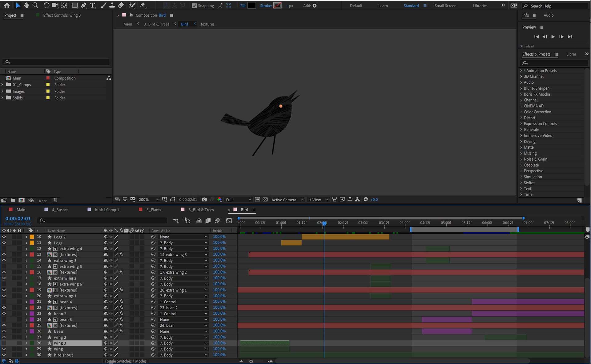The image size is (591, 364).
Task: Select the Puppet Pin tool
Action: click(x=143, y=5)
